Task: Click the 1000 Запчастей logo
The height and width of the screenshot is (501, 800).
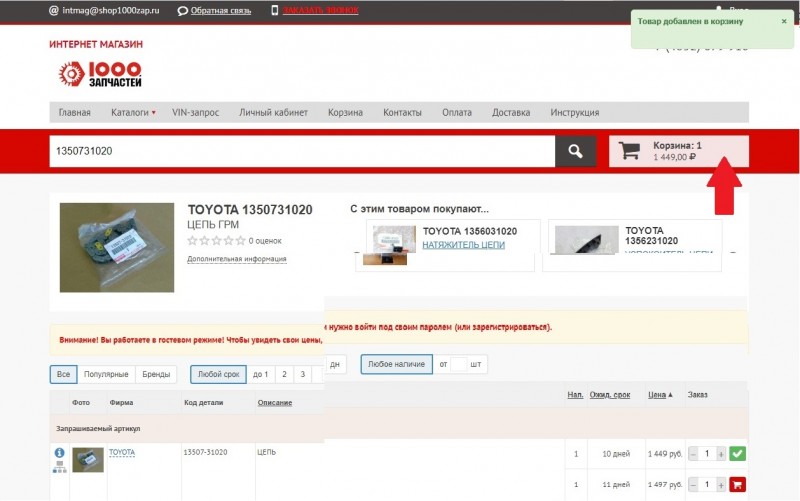Action: pos(99,74)
